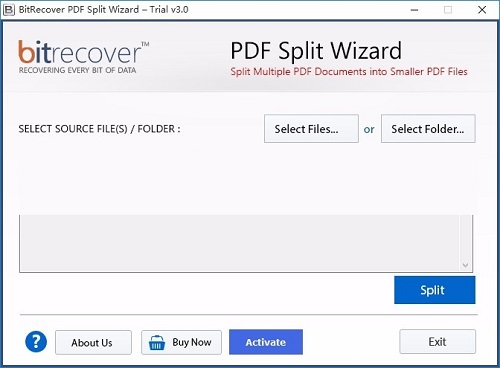Minimize the PDF Split Wizard window
Screen dimensions: 500x368
pos(414,10)
